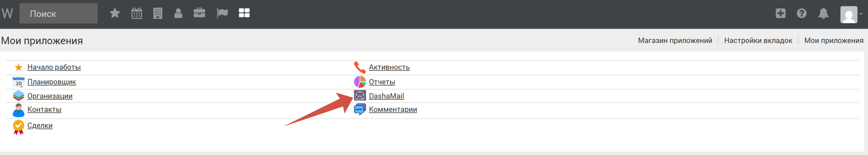Open the apps grid icon in top bar
868x155 pixels.
[244, 14]
